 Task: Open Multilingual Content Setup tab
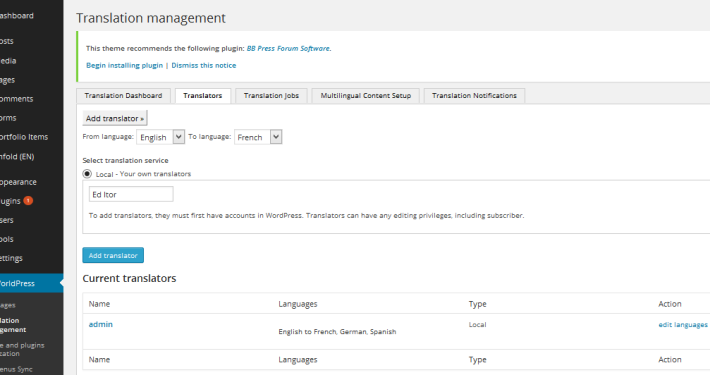coord(365,96)
